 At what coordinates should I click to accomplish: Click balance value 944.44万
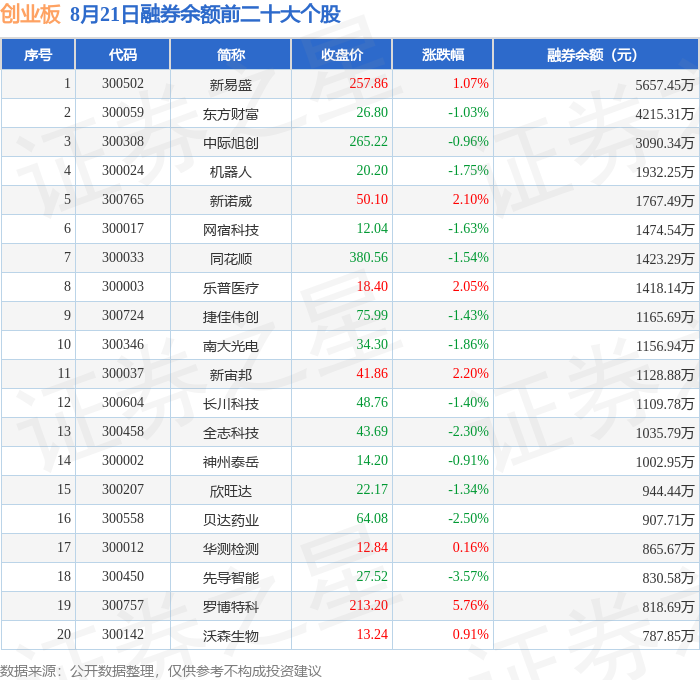668,491
